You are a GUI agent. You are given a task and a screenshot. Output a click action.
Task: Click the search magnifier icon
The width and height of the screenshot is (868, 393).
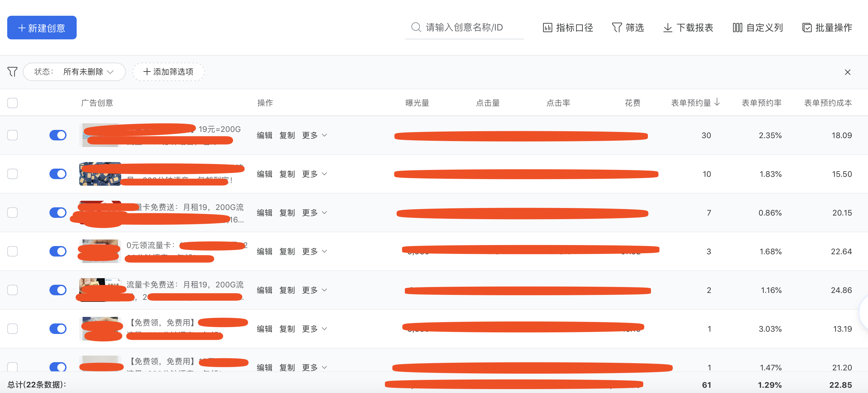[x=416, y=27]
